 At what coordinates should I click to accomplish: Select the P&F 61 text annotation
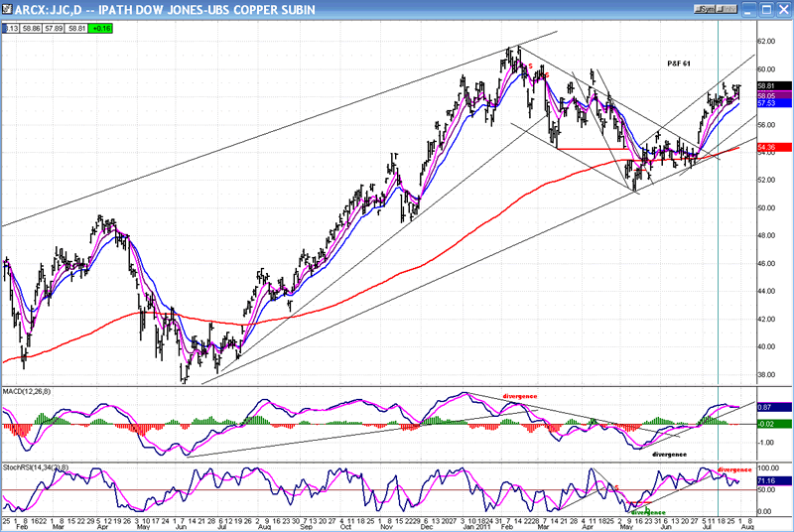[679, 63]
